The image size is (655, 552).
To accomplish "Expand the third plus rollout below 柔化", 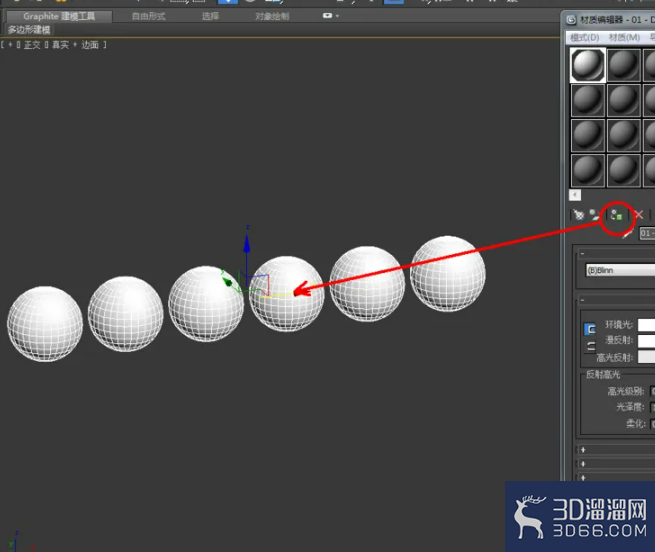I will tap(583, 477).
